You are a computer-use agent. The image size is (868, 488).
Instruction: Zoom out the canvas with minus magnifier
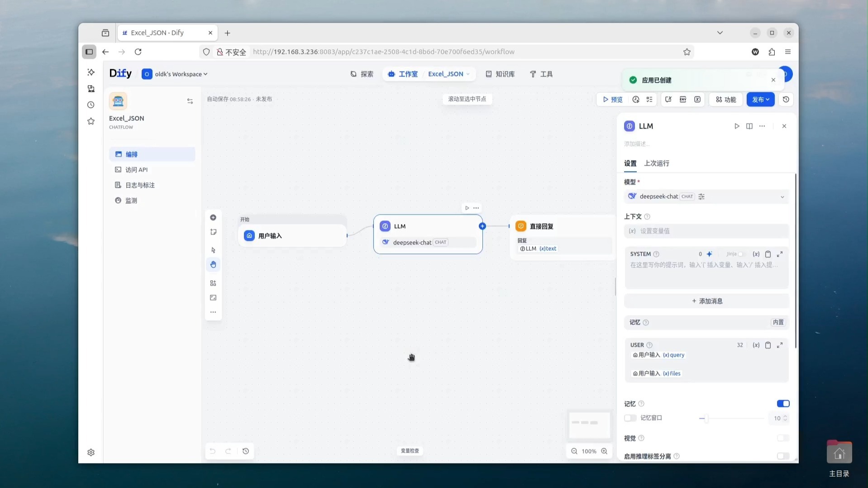pos(574,451)
